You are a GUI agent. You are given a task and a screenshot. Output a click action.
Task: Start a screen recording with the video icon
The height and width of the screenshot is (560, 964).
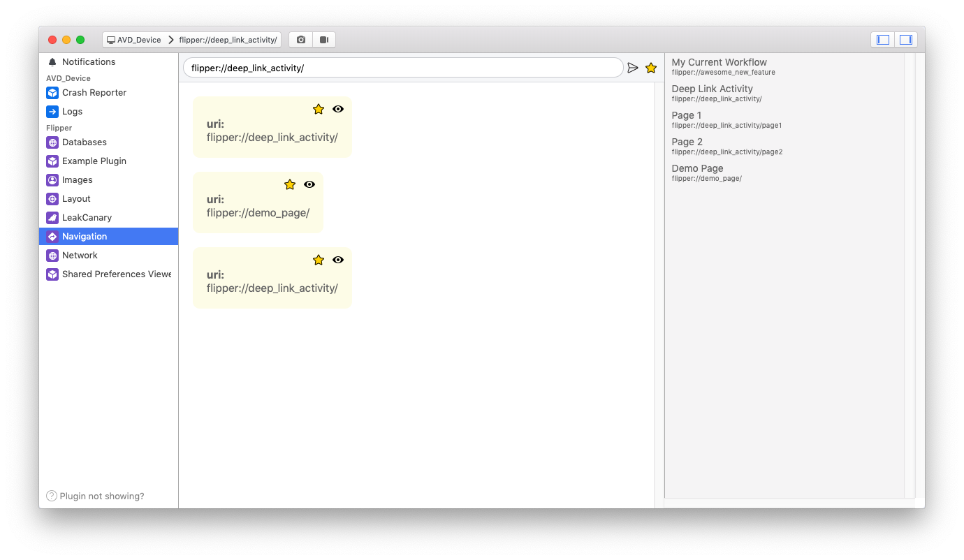324,40
